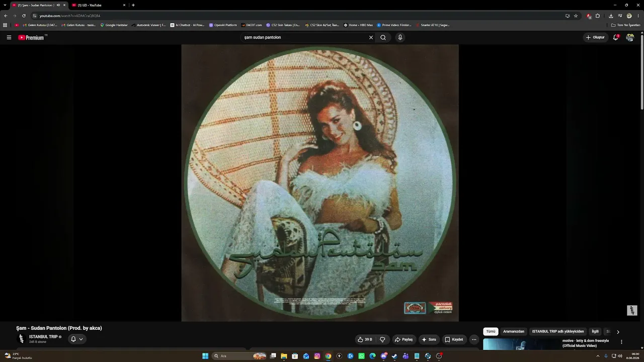Open Task View from the taskbar
This screenshot has width=644, height=362.
pos(273,356)
